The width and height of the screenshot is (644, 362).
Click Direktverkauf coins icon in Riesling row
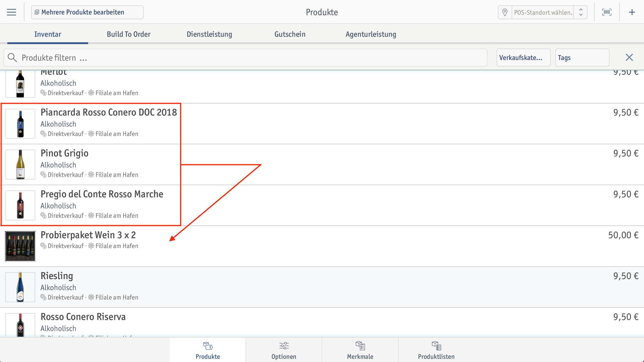44,297
